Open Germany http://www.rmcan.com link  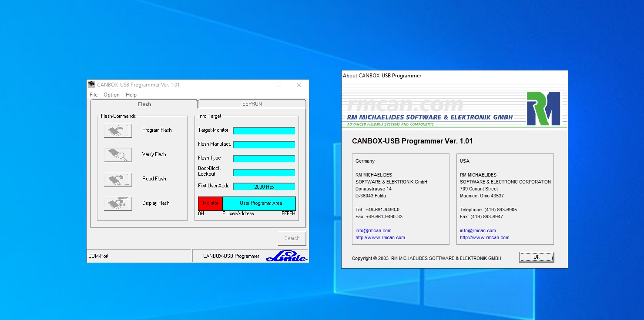(x=380, y=237)
